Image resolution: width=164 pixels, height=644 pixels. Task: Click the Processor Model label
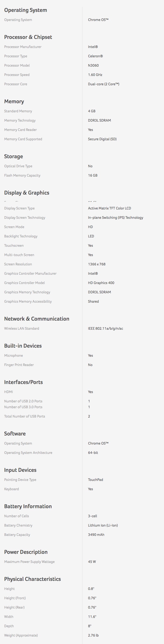click(x=17, y=65)
